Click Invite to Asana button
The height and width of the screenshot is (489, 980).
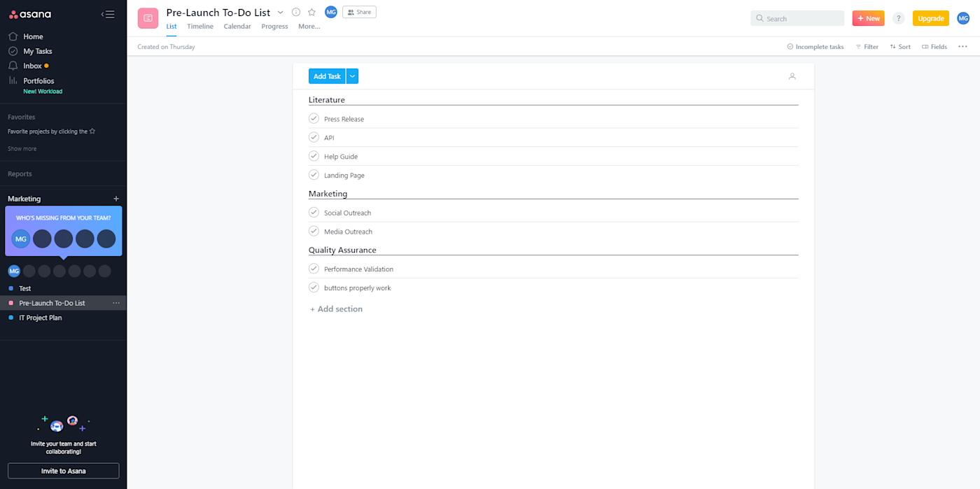tap(64, 471)
